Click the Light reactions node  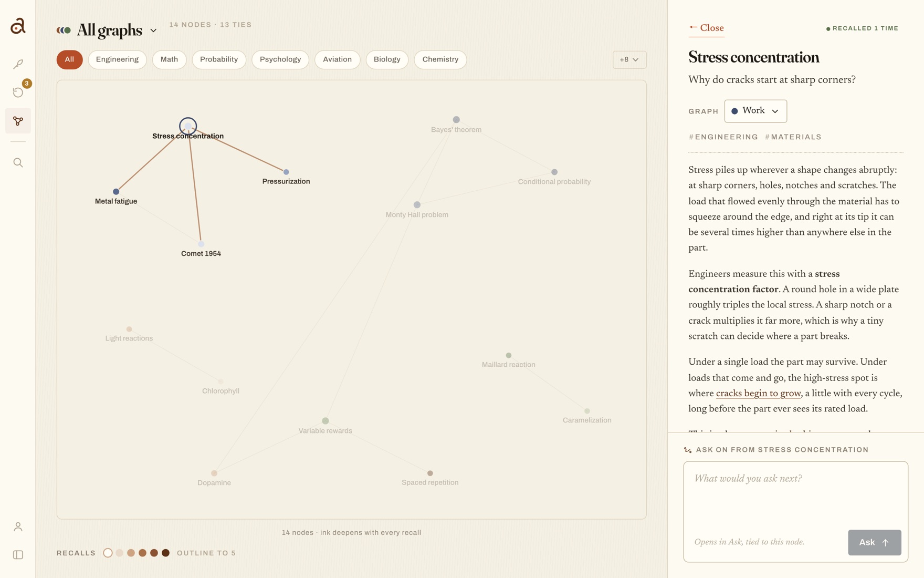129,329
